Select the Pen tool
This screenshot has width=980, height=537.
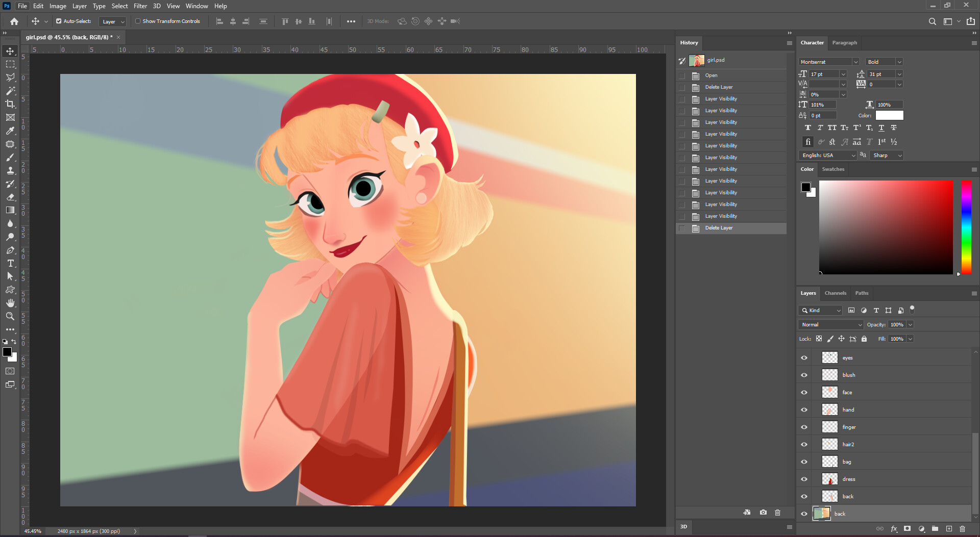coord(10,250)
